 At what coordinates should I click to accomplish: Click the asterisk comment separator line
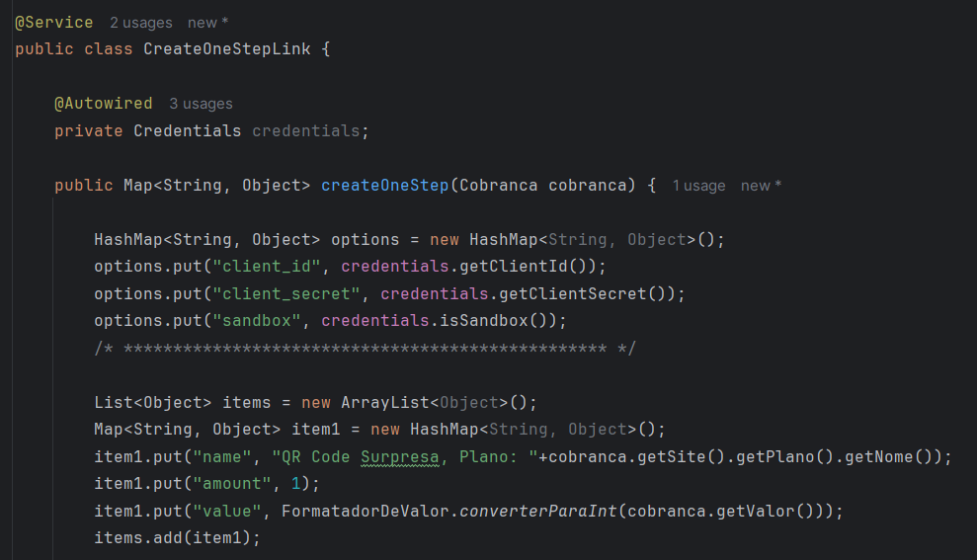point(366,348)
